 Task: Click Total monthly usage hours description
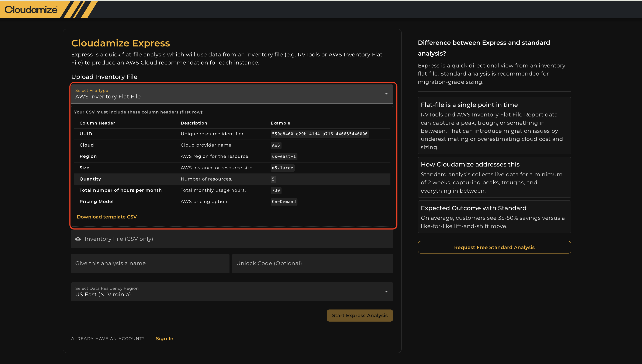[213, 190]
